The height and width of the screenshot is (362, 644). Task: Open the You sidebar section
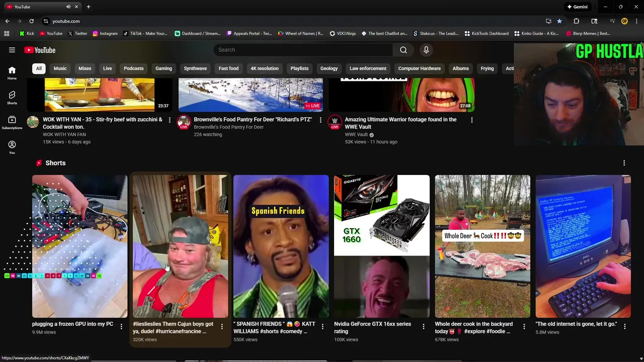click(12, 147)
